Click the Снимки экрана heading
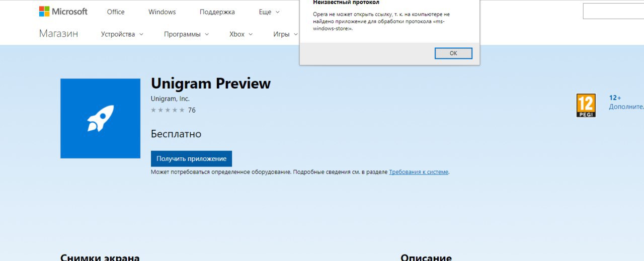 click(100, 257)
